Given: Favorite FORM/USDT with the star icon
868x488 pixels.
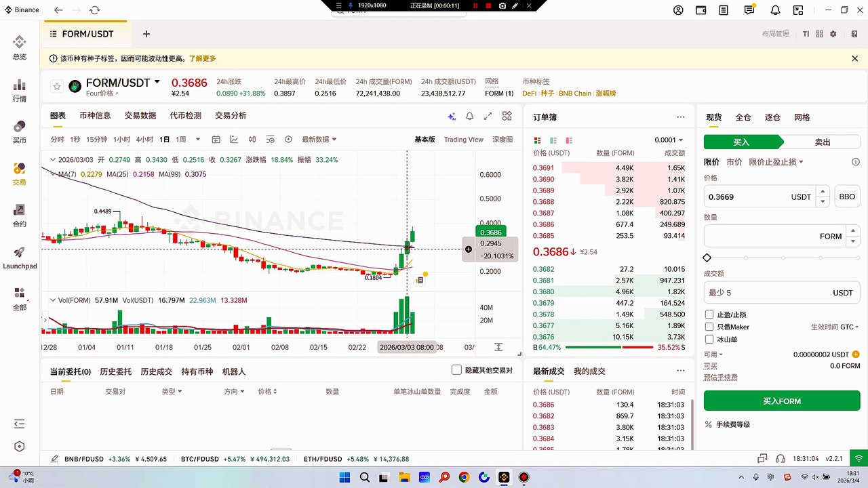Looking at the screenshot, I should click(x=57, y=87).
